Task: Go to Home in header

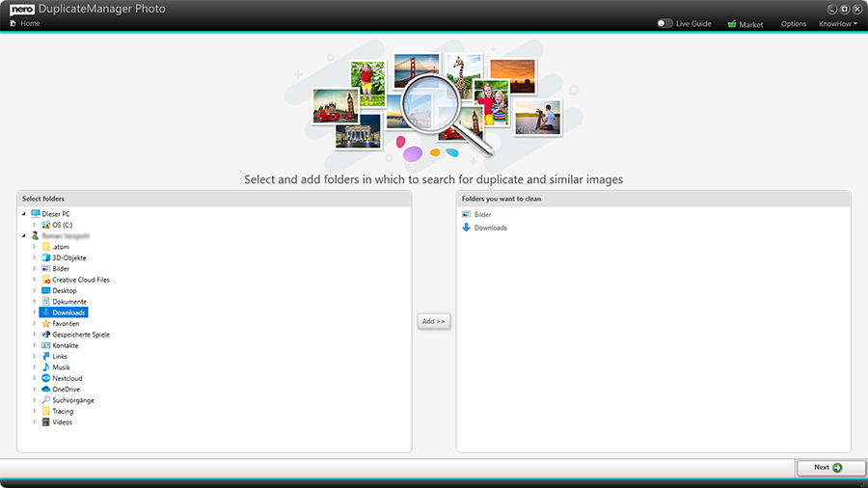Action: 30,23
